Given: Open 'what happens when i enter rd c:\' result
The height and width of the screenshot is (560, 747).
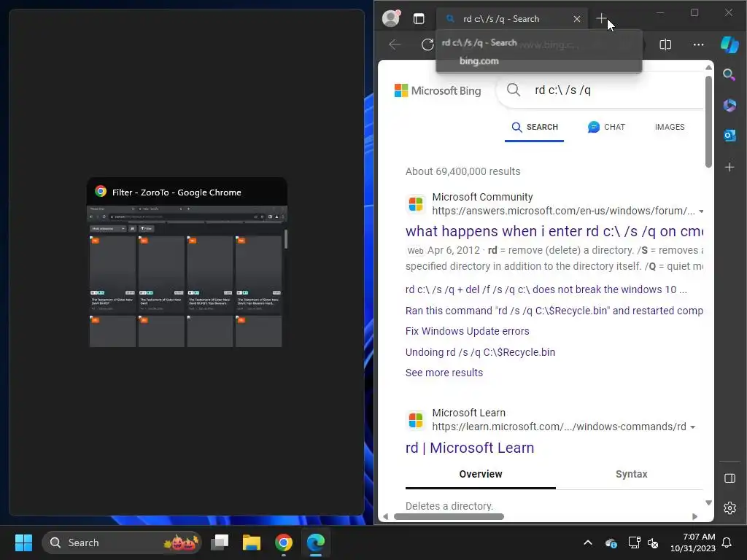Looking at the screenshot, I should pos(554,231).
